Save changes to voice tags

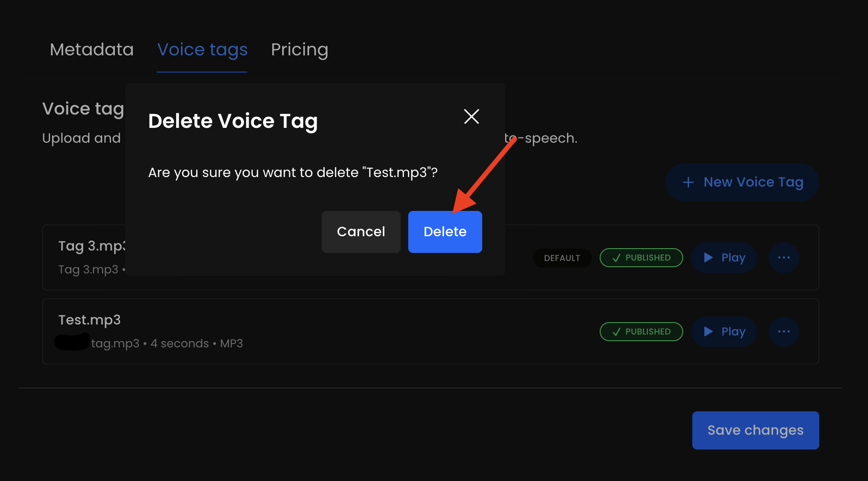(x=755, y=430)
